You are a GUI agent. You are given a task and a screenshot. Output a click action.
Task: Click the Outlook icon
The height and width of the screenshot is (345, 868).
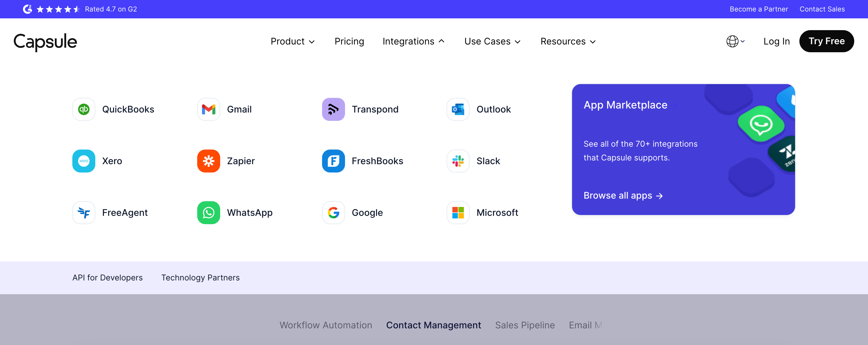click(458, 109)
